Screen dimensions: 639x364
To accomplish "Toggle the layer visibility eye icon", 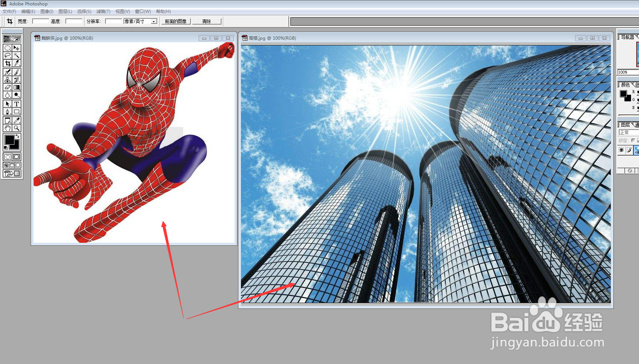I will point(621,150).
